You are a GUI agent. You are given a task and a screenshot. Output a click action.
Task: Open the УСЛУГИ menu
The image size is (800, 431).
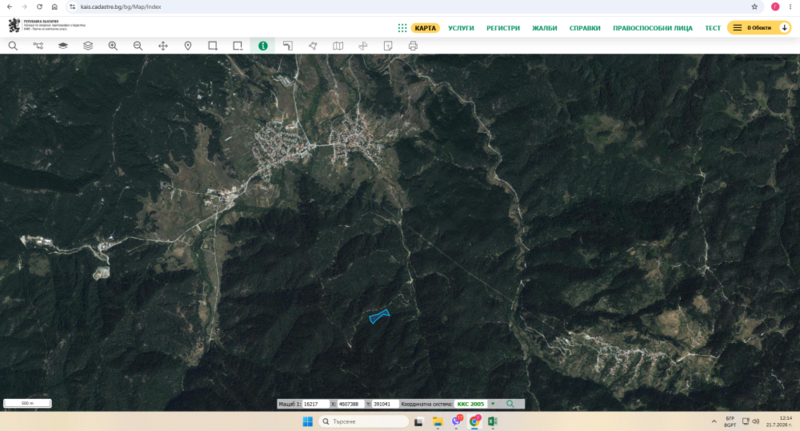tap(461, 28)
